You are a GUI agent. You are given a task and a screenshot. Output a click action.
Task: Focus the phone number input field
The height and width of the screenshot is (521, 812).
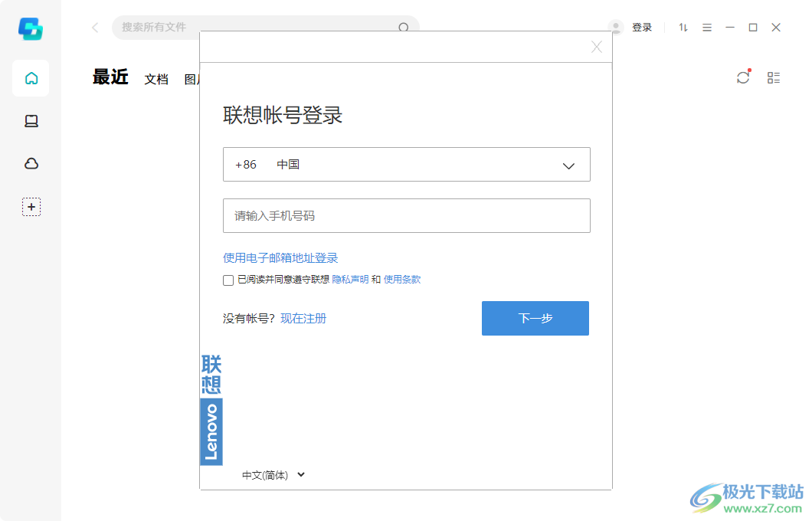coord(407,215)
